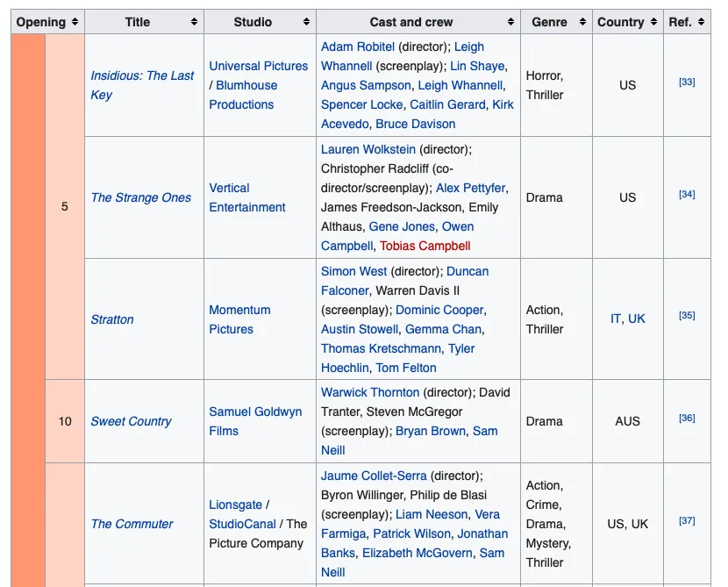Open Stratton film link
The image size is (728, 587).
coord(112,319)
